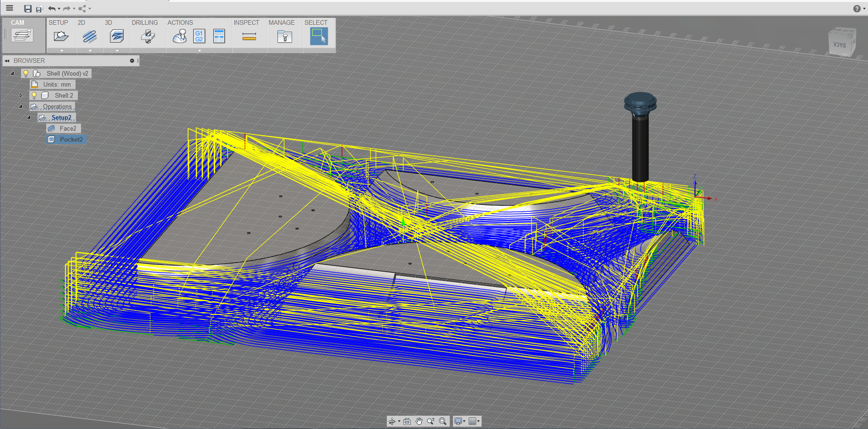Click the ACTIONS panel label
The image size is (868, 429).
point(180,22)
